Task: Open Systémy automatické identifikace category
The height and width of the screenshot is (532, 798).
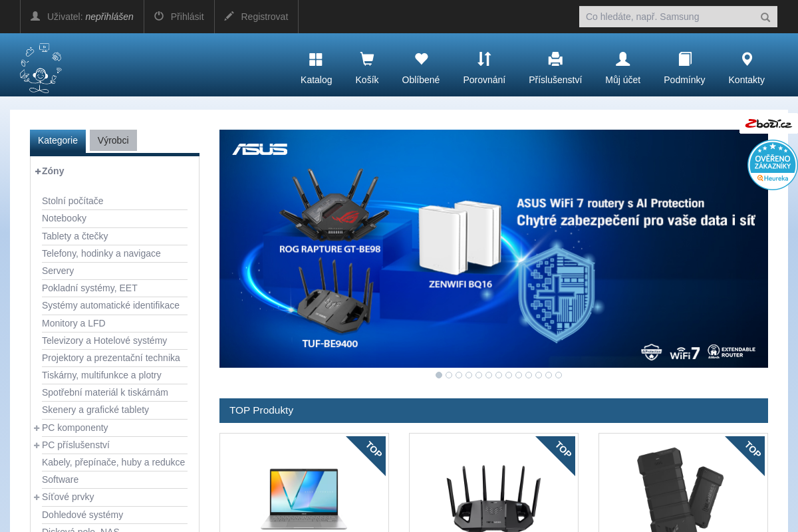Action: click(x=110, y=305)
